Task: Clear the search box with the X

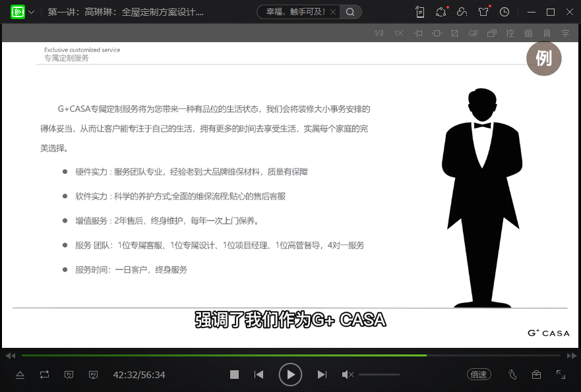Action: pyautogui.click(x=332, y=12)
